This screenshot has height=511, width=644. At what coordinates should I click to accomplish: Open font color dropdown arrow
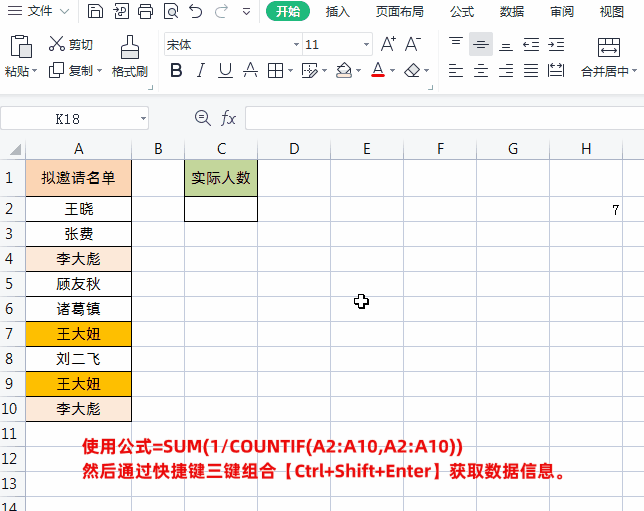pos(392,71)
